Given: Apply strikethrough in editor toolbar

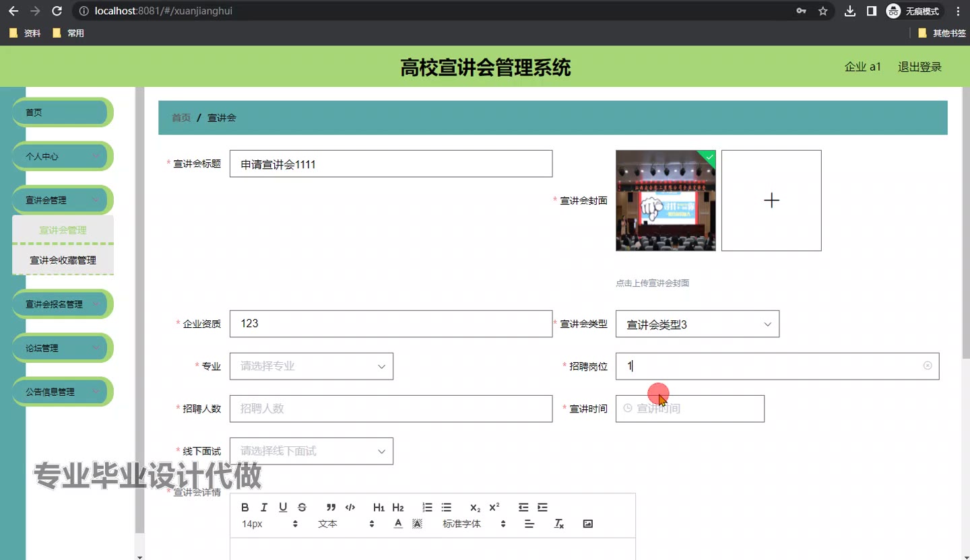Looking at the screenshot, I should click(302, 508).
